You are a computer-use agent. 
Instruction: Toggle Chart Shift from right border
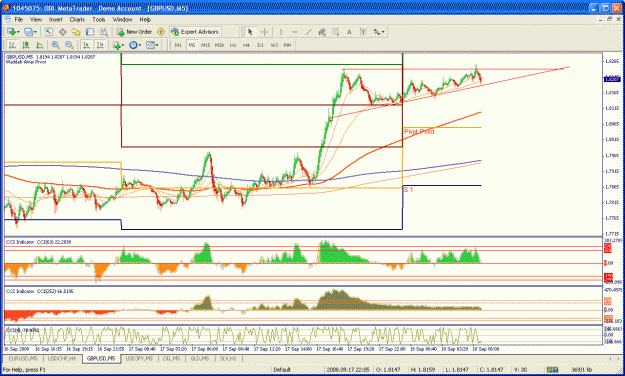pos(100,45)
